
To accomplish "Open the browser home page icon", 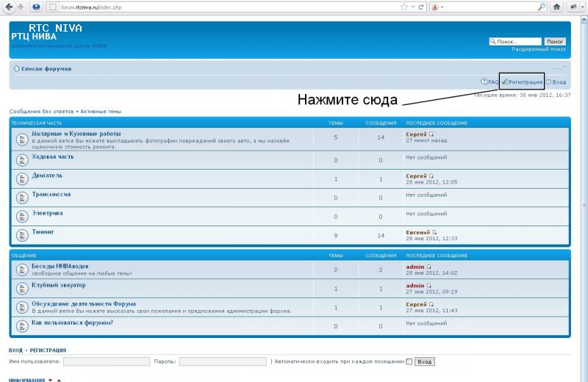I will click(557, 7).
